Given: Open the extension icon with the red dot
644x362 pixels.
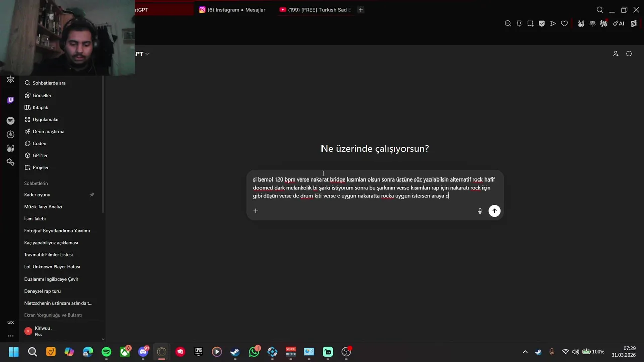Looking at the screenshot, I should point(604,24).
